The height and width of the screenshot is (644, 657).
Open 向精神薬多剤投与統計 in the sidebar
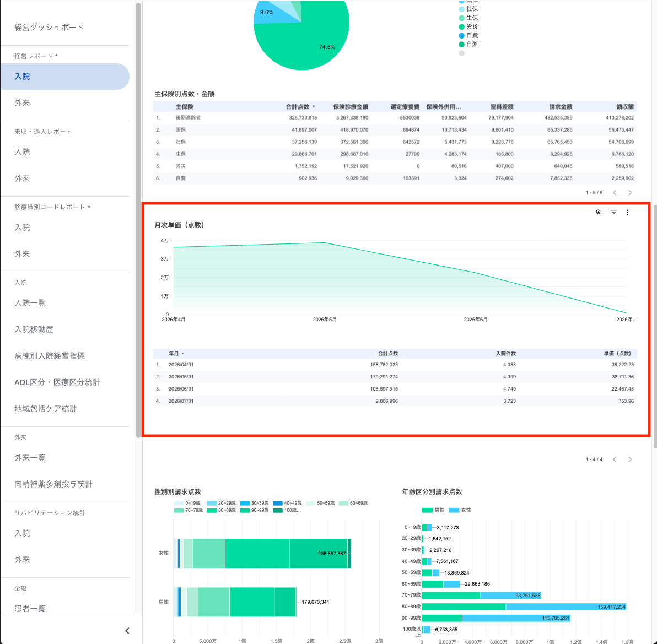(x=53, y=484)
